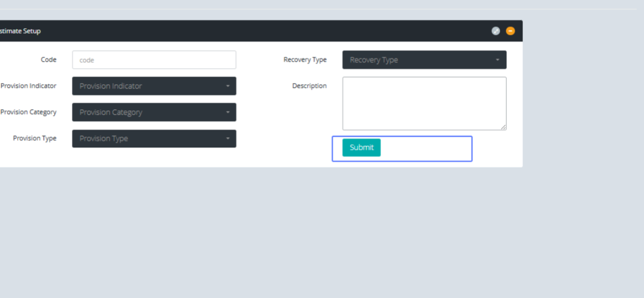The width and height of the screenshot is (644, 298).
Task: Open the Recovery Type dropdown
Action: click(x=424, y=60)
